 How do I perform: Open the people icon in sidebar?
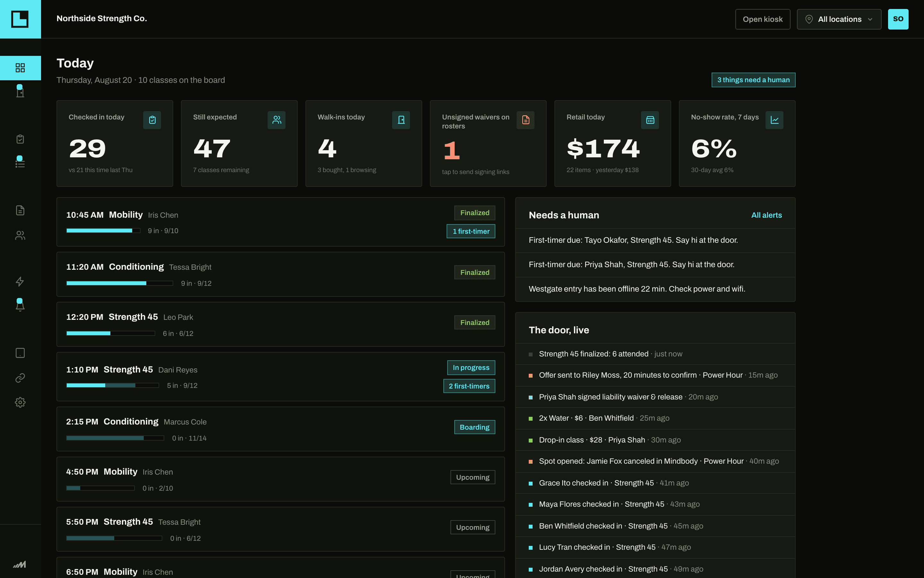[20, 235]
